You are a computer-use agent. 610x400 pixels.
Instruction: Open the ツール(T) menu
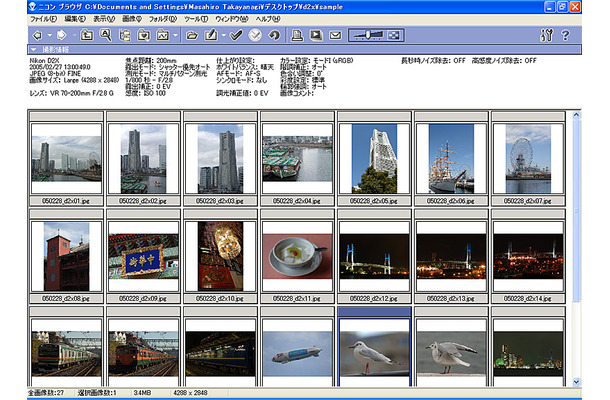196,19
